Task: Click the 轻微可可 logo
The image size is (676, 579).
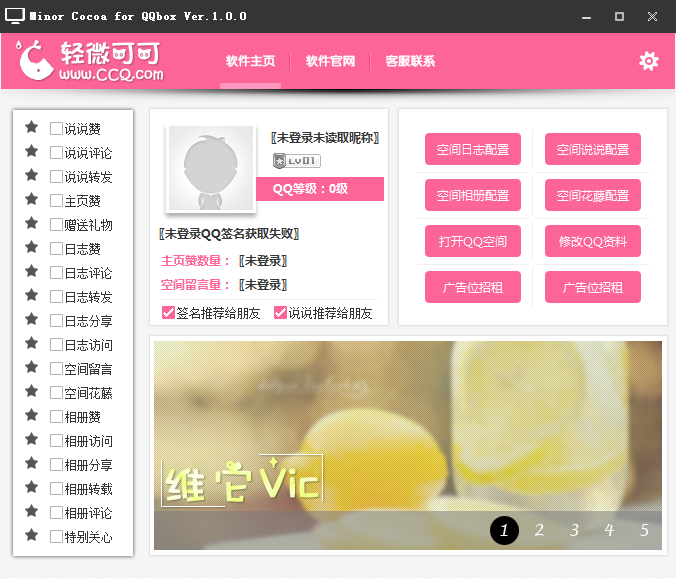Action: point(91,60)
